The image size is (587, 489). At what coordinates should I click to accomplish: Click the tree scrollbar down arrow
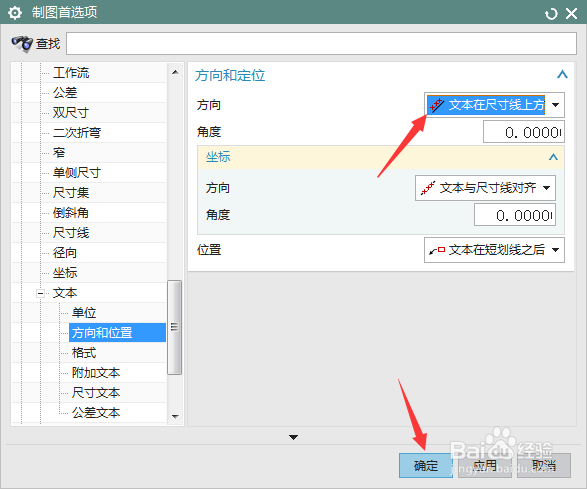tap(175, 416)
